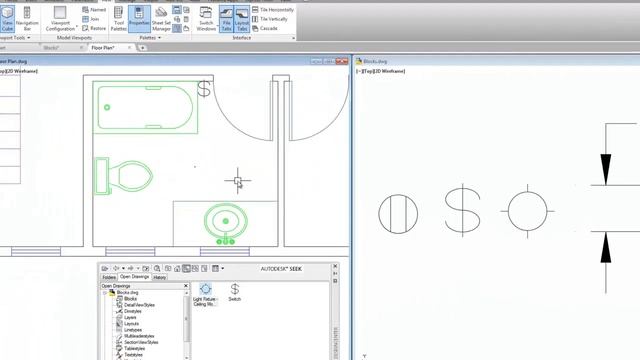Image resolution: width=640 pixels, height=360 pixels.
Task: Toggle the Tree View in DesignCenter
Action: (186, 268)
